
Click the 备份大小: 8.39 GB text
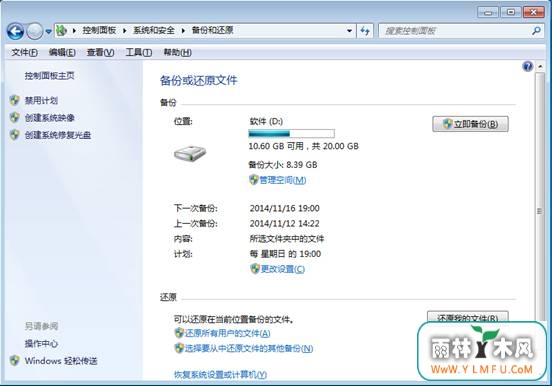283,165
